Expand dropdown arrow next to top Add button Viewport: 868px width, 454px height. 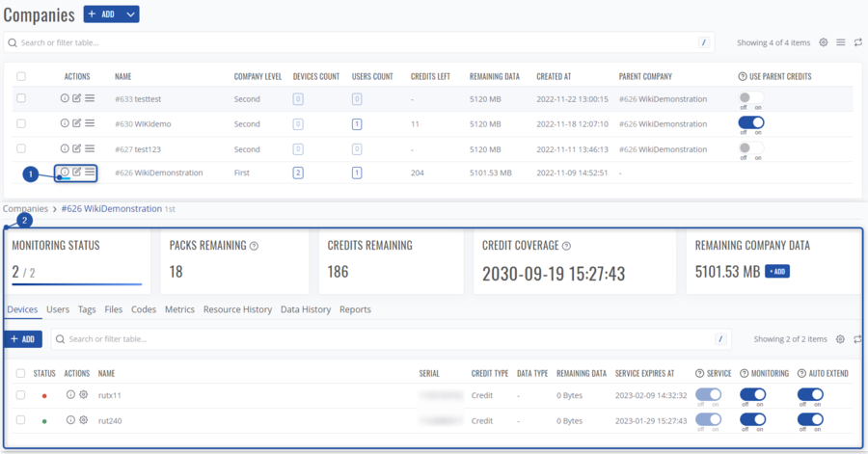tap(132, 14)
